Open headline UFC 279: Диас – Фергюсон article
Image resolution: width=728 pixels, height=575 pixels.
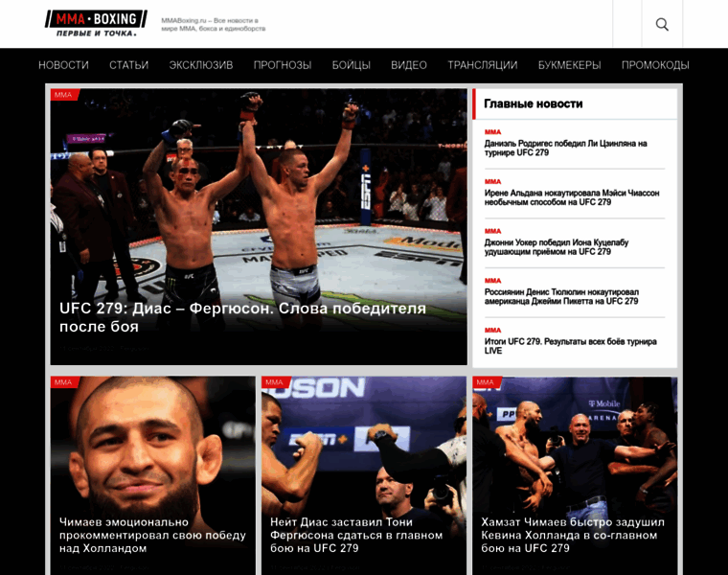(242, 317)
